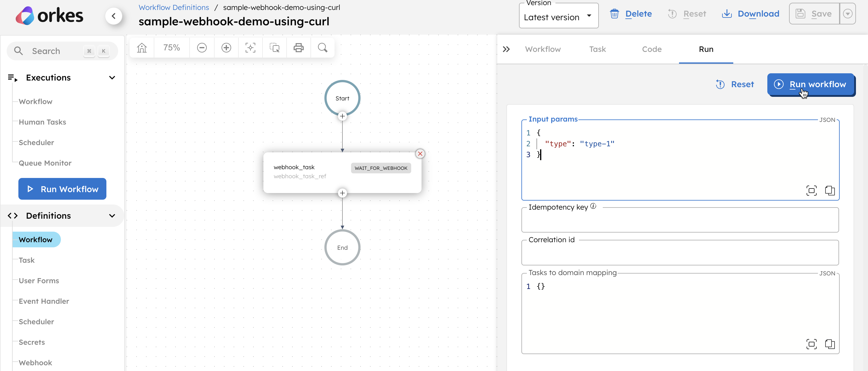This screenshot has width=868, height=371.
Task: Collapse the right panel double chevron
Action: (506, 49)
